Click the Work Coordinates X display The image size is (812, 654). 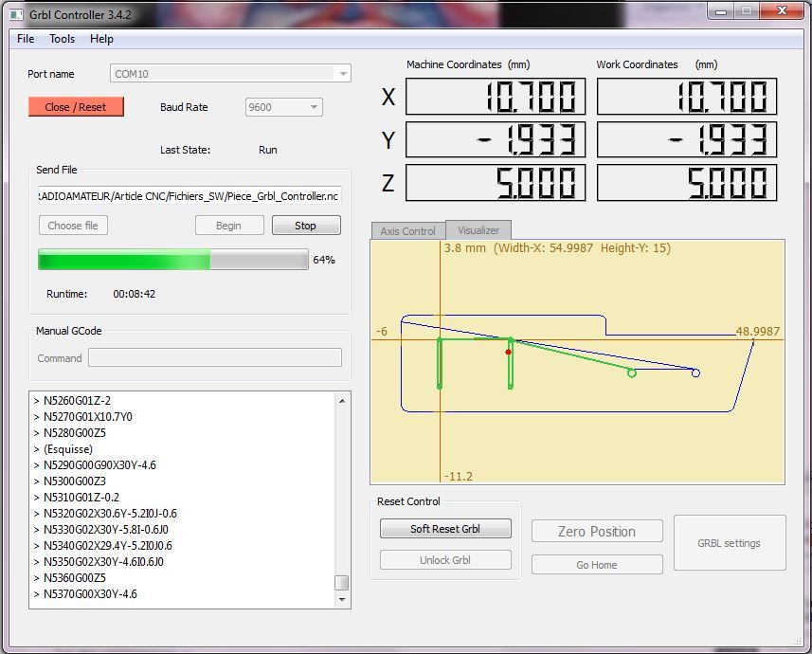tap(687, 97)
